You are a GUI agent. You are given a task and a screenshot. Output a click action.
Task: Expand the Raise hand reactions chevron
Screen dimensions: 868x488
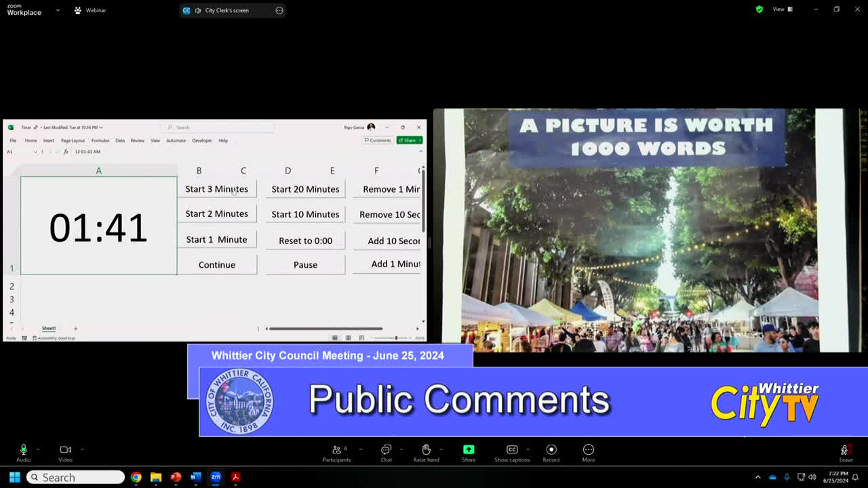coord(441,449)
